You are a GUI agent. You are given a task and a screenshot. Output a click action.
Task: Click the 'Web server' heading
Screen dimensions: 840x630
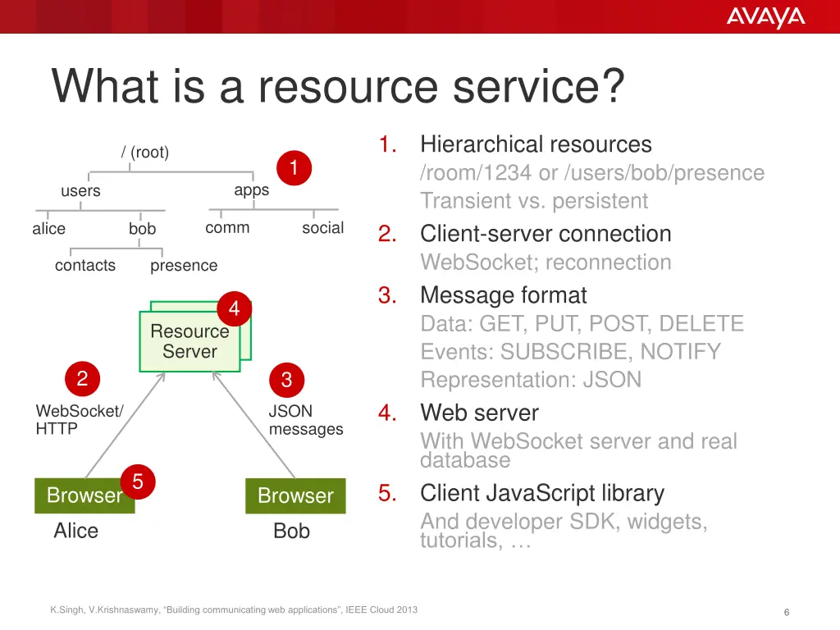click(479, 413)
